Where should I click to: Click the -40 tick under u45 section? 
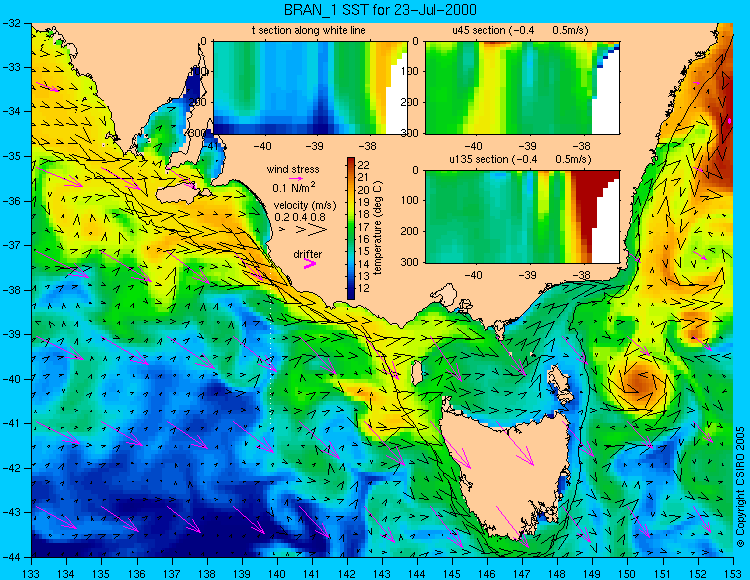tap(473, 146)
